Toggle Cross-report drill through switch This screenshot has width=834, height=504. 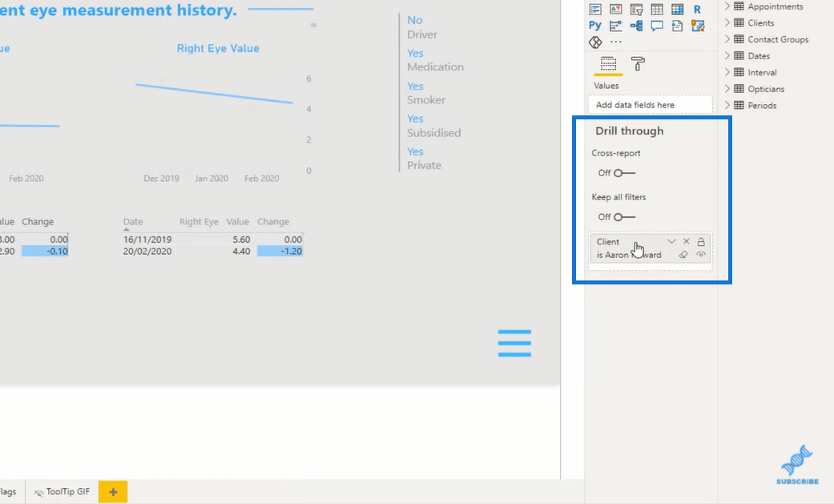click(x=624, y=173)
